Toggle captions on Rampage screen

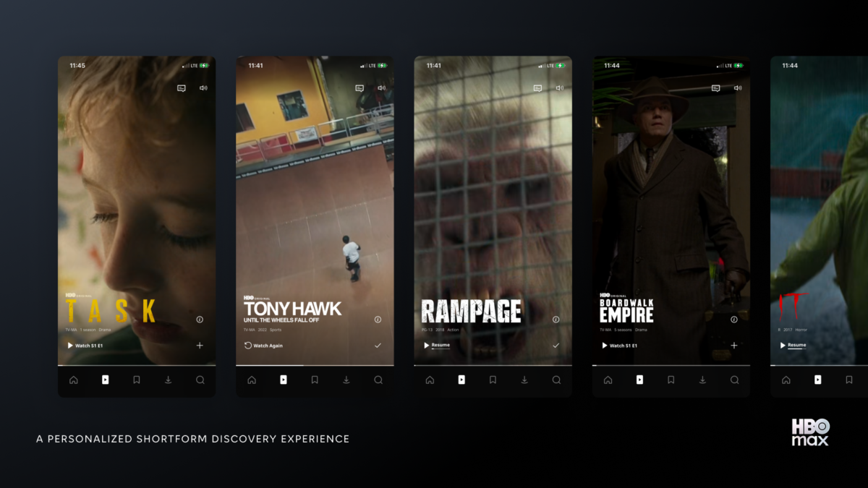click(537, 88)
